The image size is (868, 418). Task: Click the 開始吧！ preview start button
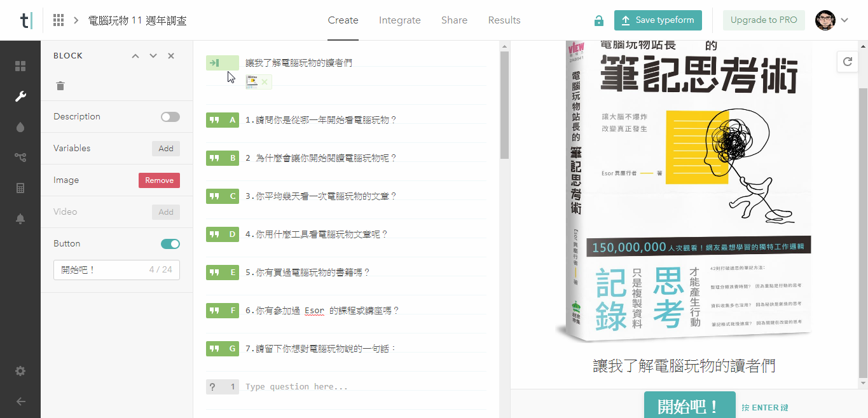coord(689,405)
